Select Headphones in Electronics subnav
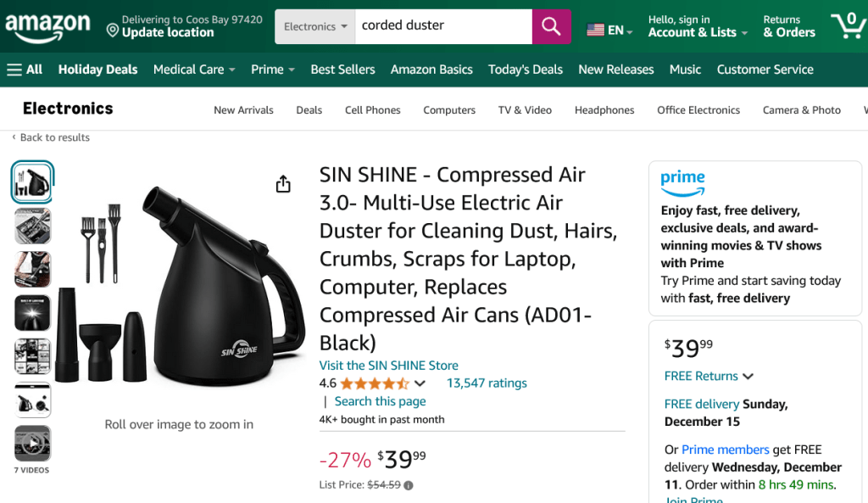This screenshot has height=503, width=868. [604, 110]
